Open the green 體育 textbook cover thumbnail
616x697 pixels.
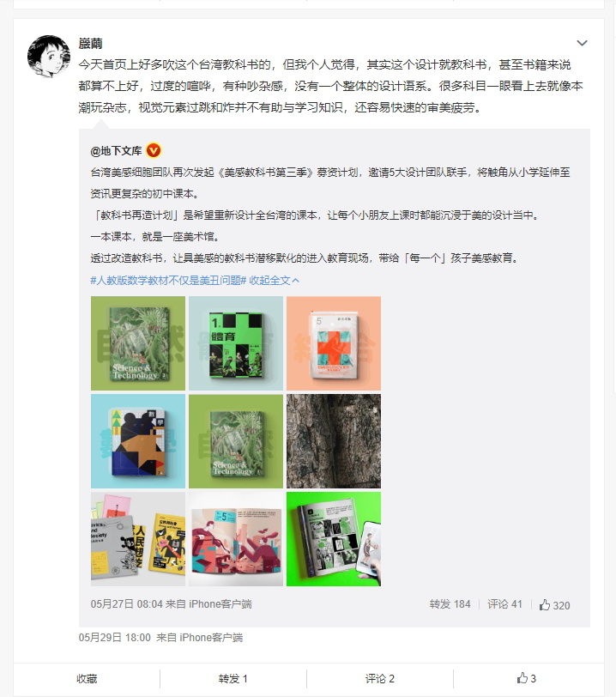pos(236,343)
